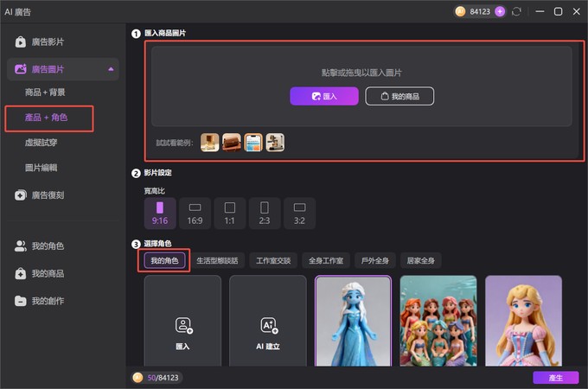Pick the brown handbag sample thumbnail
Viewport: 588px width, 389px height.
click(232, 143)
